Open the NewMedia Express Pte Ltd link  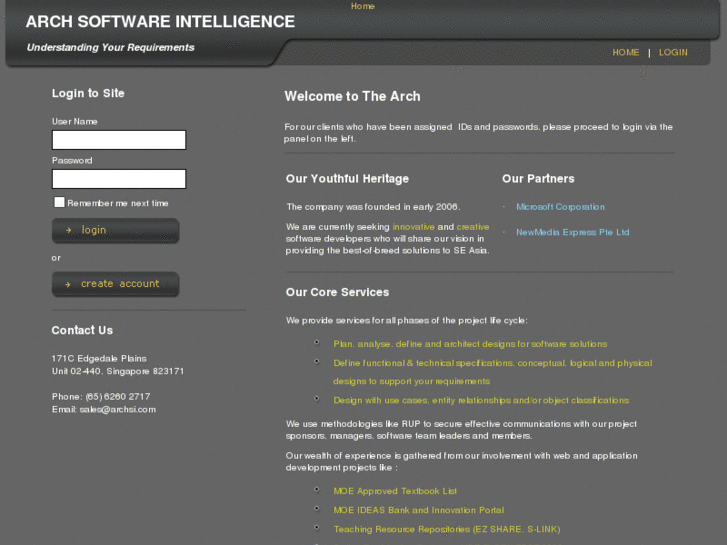[x=573, y=232]
